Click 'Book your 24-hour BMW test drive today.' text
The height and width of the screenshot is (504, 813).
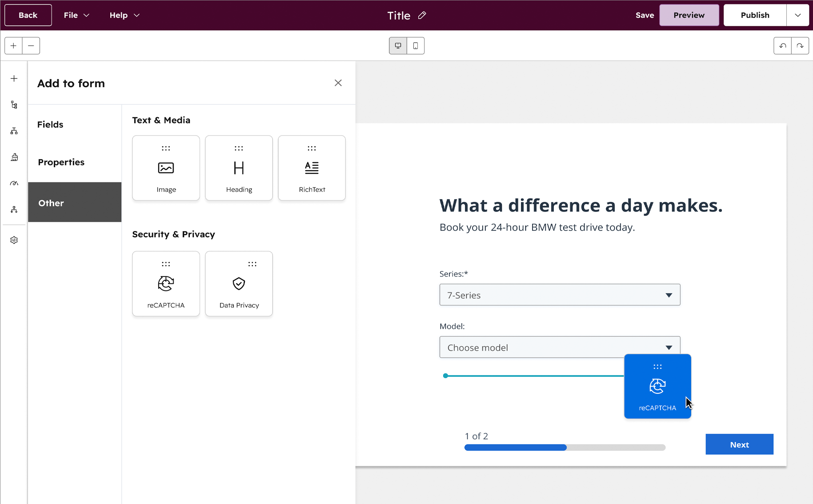(537, 227)
